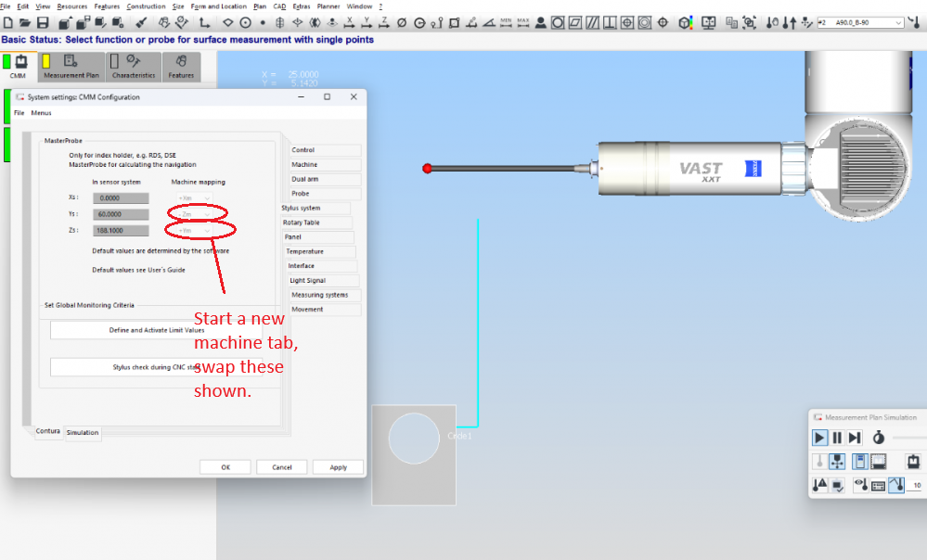Click the Ys value input field
Viewport: 927px width, 560px height.
coord(121,214)
